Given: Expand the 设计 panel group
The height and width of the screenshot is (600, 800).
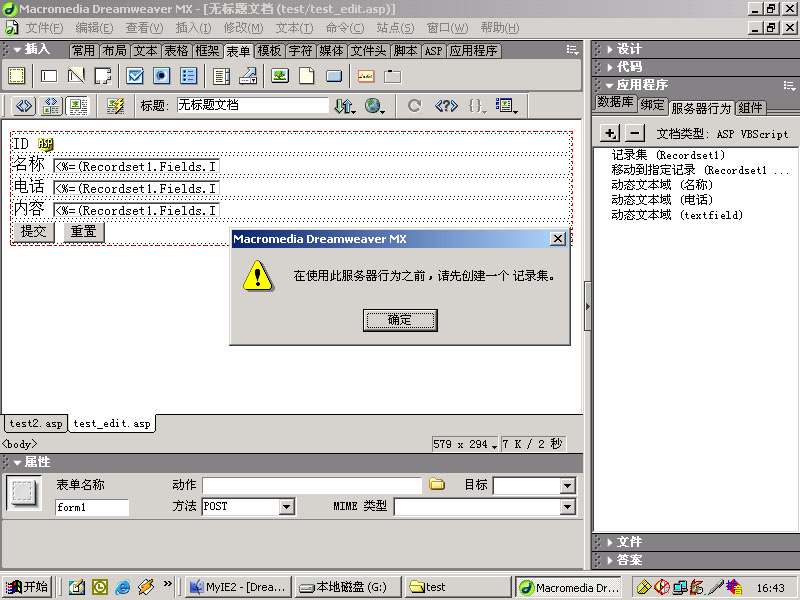Looking at the screenshot, I should pyautogui.click(x=629, y=49).
